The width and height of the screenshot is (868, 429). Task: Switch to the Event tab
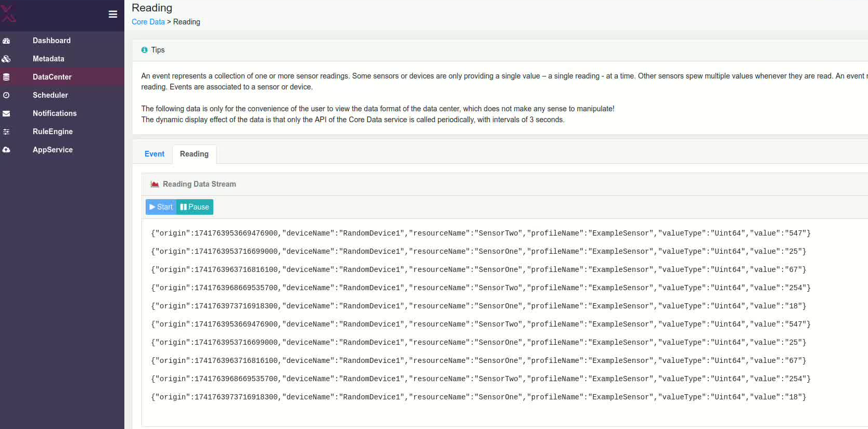[x=154, y=154]
